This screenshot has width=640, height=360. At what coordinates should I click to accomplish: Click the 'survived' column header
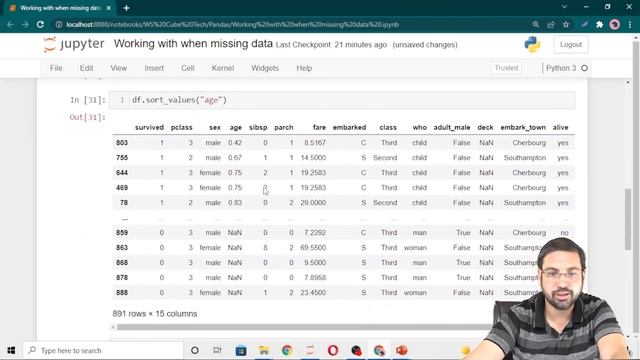point(149,127)
